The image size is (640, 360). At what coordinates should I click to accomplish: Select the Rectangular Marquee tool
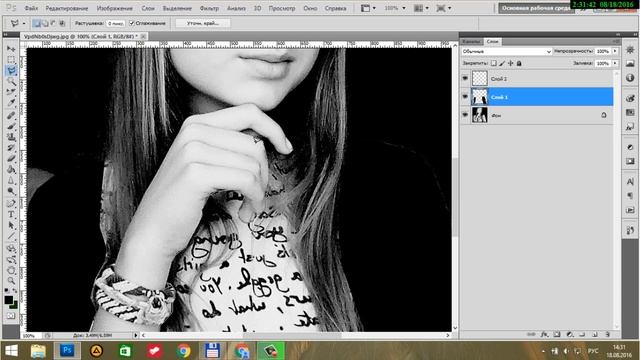[11, 60]
